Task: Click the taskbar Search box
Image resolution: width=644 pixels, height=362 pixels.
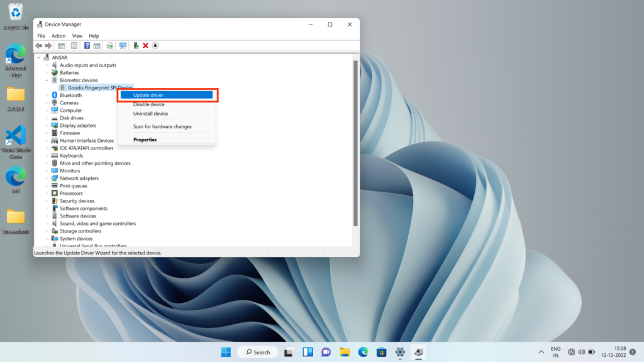Action: 257,352
